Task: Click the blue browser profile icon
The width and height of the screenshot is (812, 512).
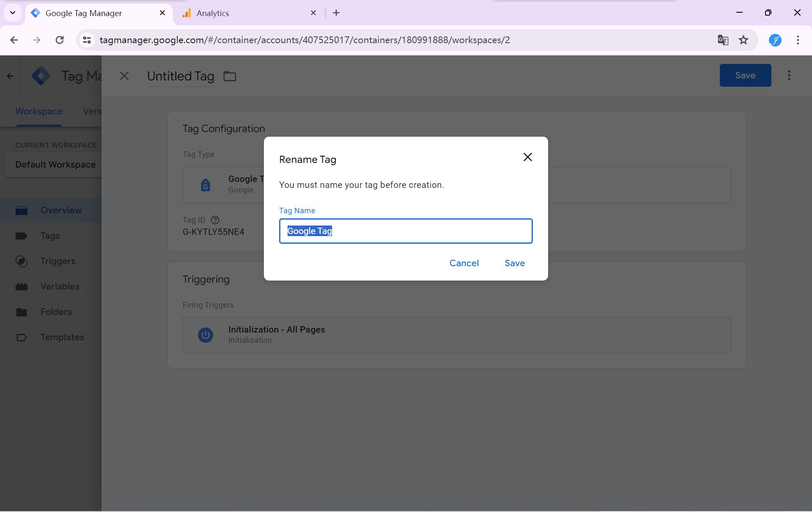Action: [x=775, y=40]
